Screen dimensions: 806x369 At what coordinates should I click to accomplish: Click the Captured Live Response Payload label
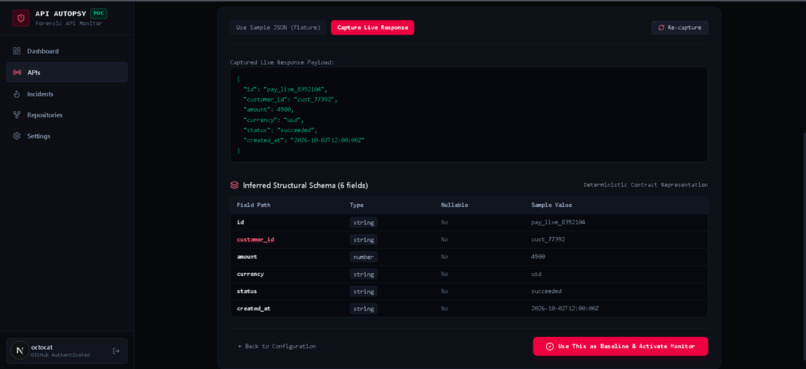tap(282, 62)
